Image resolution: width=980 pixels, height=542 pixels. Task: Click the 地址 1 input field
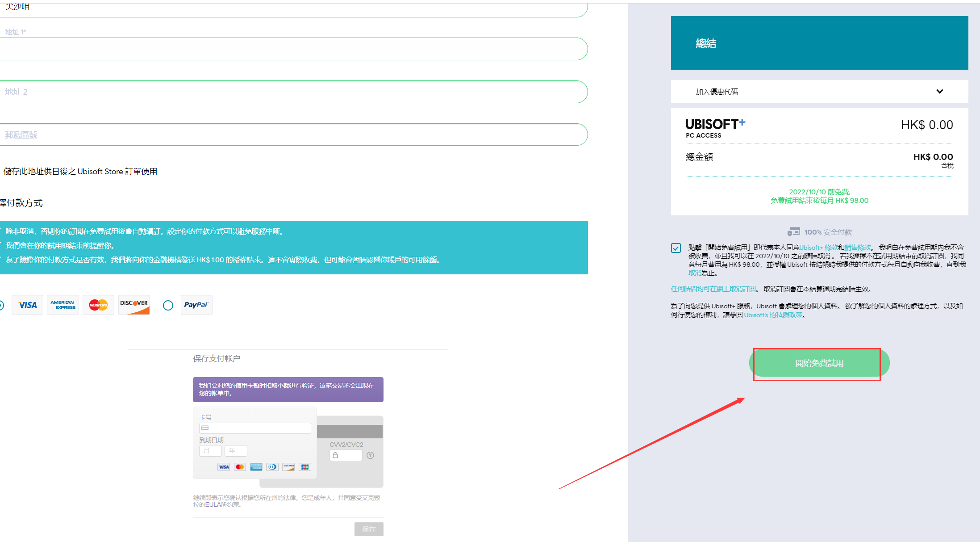coord(293,49)
